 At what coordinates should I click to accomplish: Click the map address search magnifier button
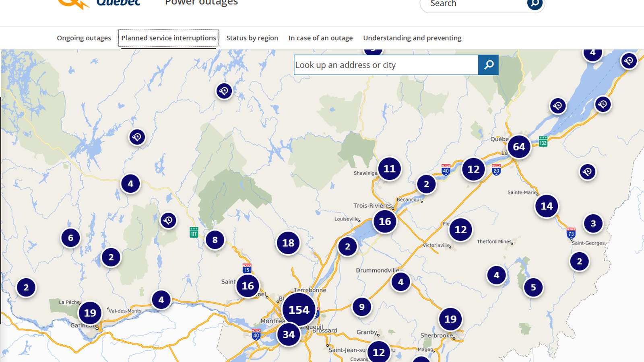488,65
